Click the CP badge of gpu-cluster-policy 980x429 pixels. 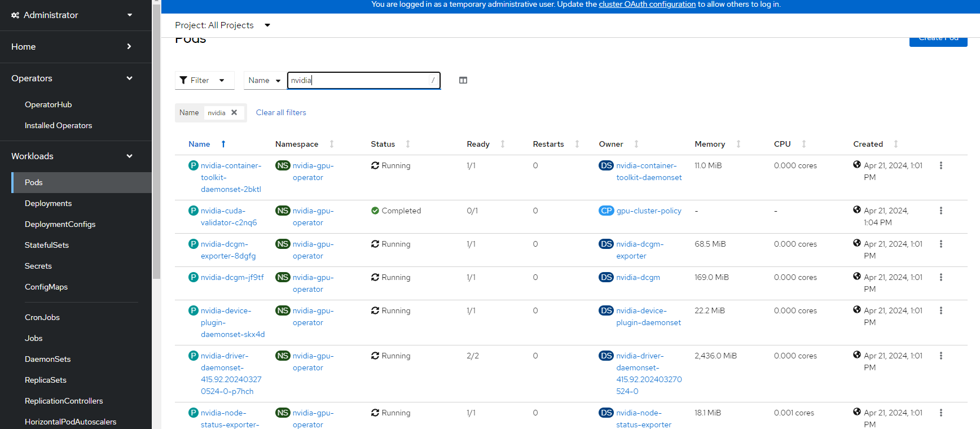[x=607, y=211]
